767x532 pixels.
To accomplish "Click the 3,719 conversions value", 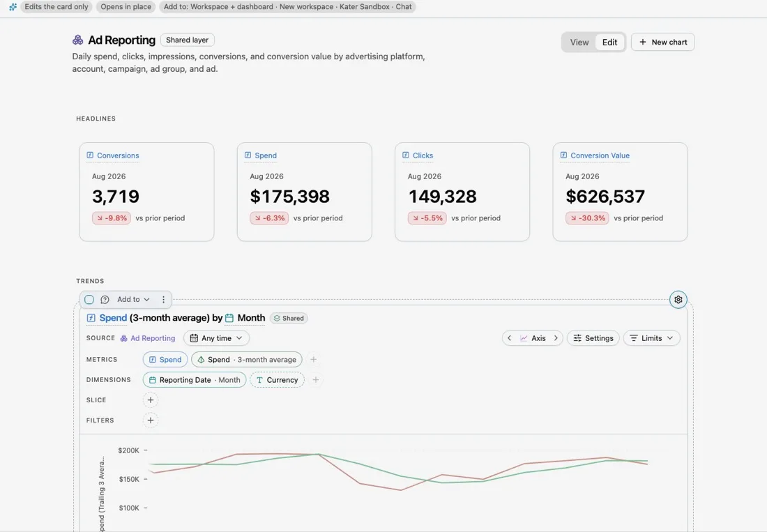I will point(116,197).
